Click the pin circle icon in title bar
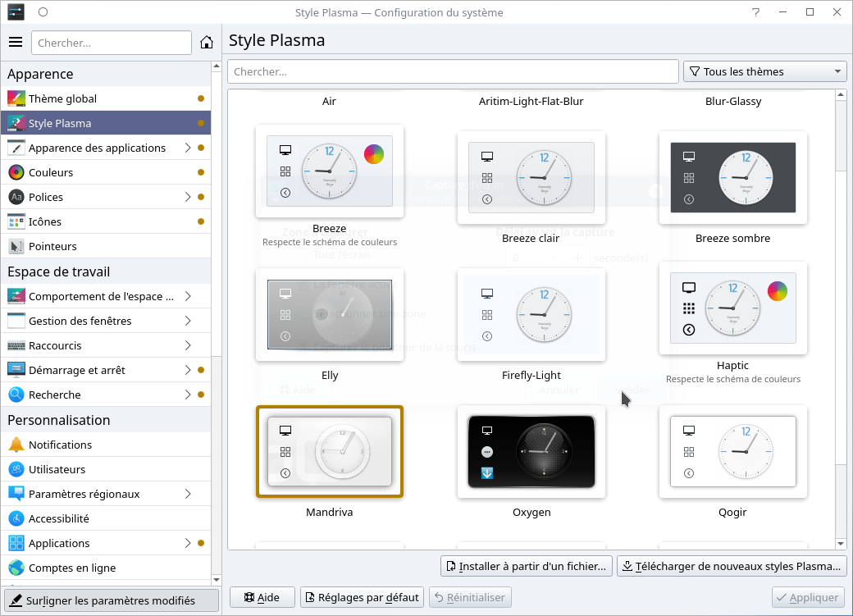The height and width of the screenshot is (616, 853). point(43,12)
